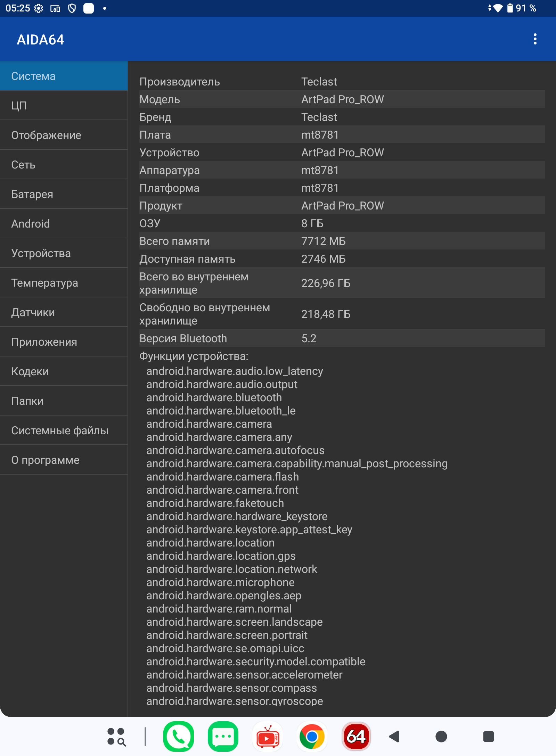Open the red TV video app
Image resolution: width=556 pixels, height=756 pixels.
268,736
